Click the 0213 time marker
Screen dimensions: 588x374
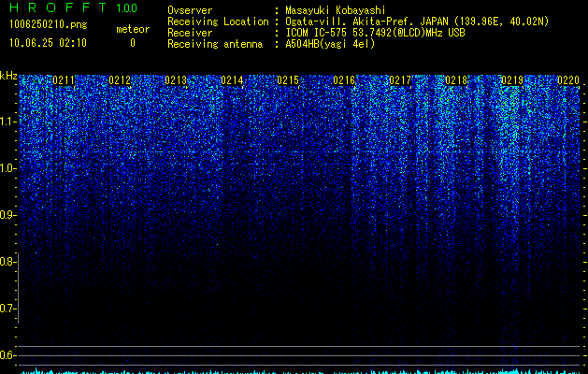(x=176, y=79)
